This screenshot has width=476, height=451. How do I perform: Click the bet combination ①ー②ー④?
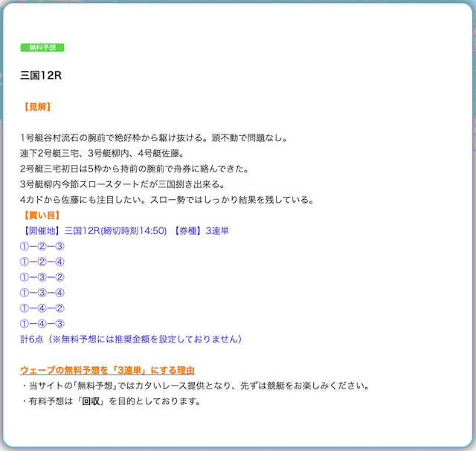[42, 262]
